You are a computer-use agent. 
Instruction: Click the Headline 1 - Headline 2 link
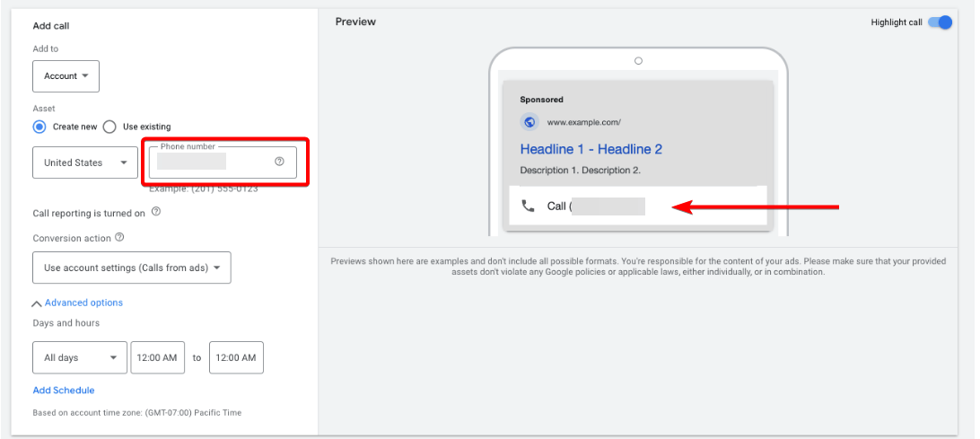[x=591, y=149]
